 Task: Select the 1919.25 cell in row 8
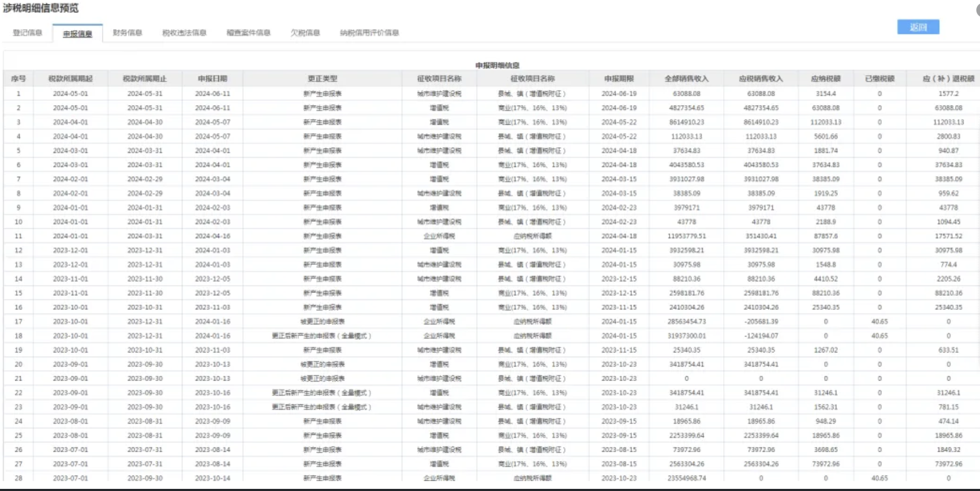pos(826,193)
